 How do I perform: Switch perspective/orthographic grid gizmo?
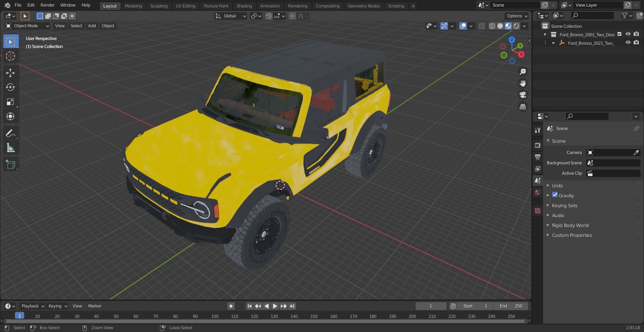[522, 107]
